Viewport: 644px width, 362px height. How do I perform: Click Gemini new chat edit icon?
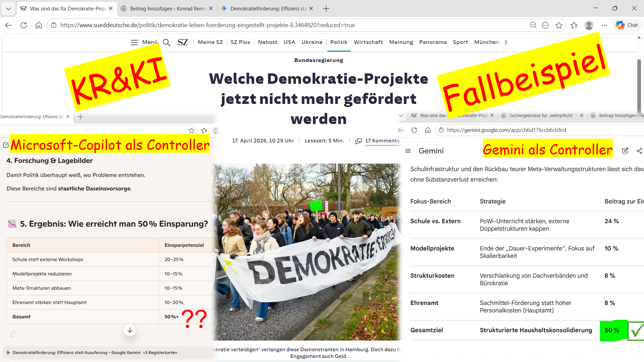[x=625, y=151]
